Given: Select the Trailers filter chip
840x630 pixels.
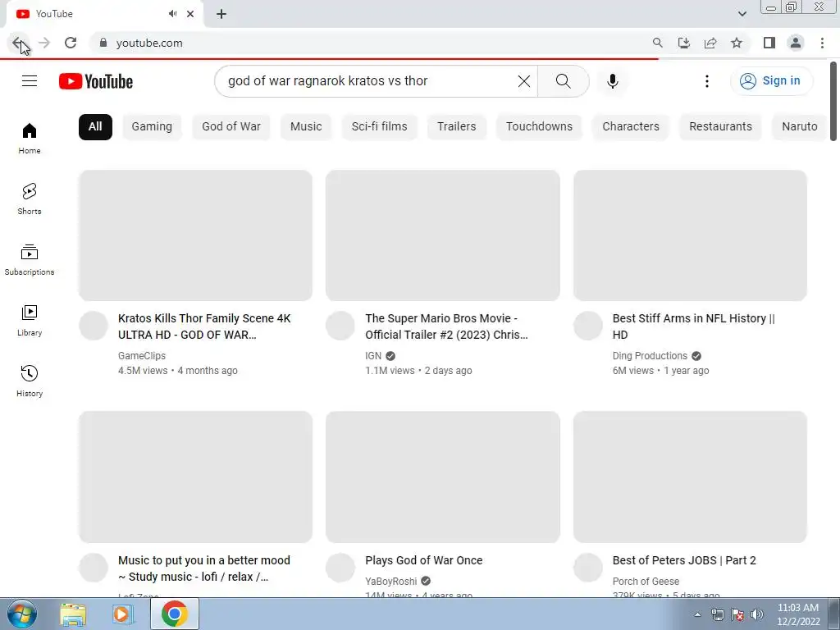Looking at the screenshot, I should click(456, 127).
